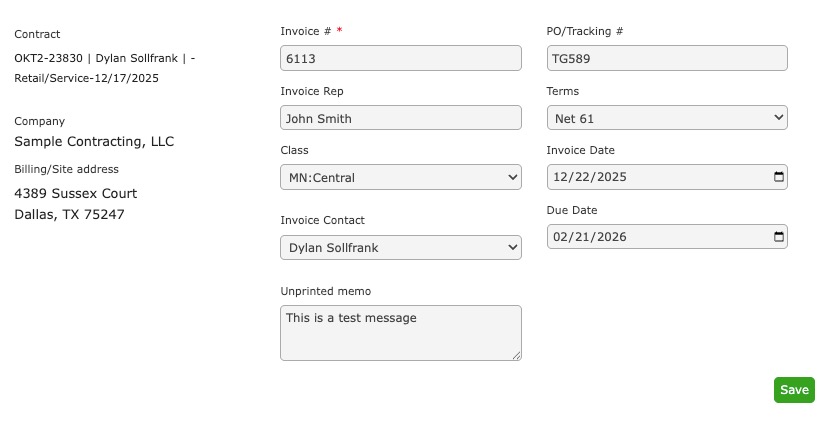The width and height of the screenshot is (829, 424).
Task: Click into the PO/Tracking # field
Action: click(x=667, y=58)
